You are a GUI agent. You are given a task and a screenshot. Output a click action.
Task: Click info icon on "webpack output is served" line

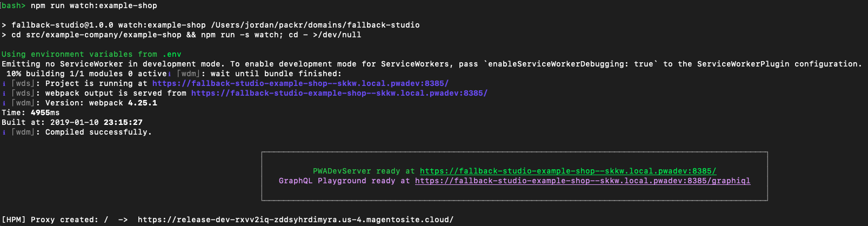click(x=4, y=94)
